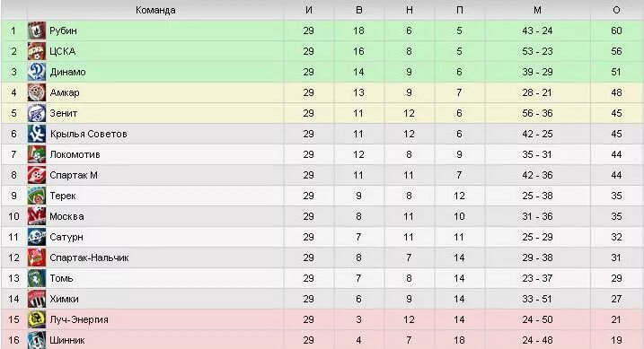Click the Луч-Энергия yellow crest icon
Screen dimensions: 644x349
(37, 319)
